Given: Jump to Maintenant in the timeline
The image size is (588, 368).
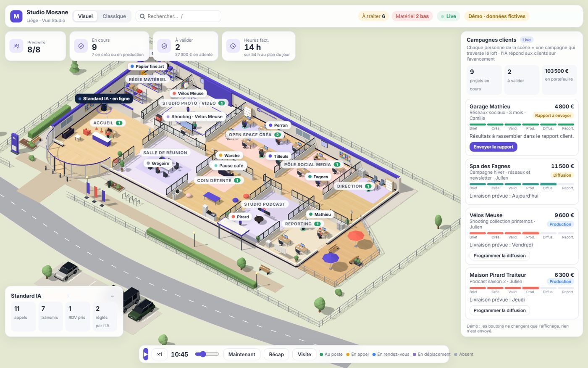Looking at the screenshot, I should 241,354.
